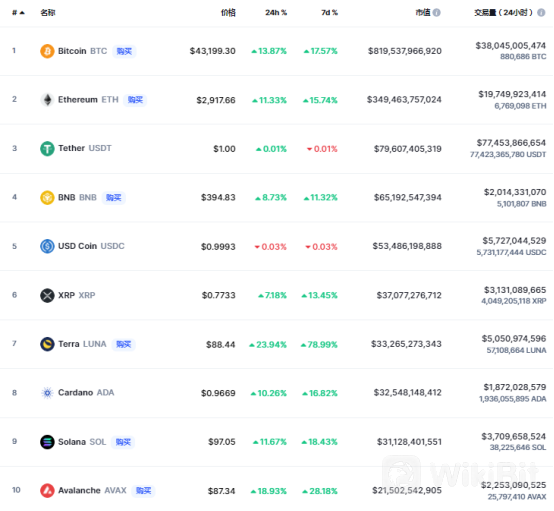Sort table by 价格 price column header
554x511 pixels.
click(x=228, y=13)
